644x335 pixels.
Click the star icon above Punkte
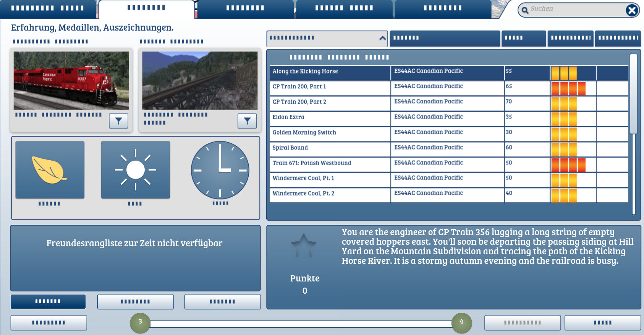click(x=304, y=246)
